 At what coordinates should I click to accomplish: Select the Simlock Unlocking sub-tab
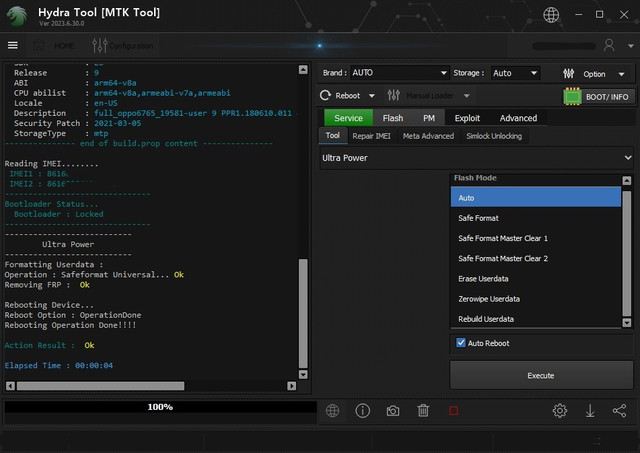[494, 136]
